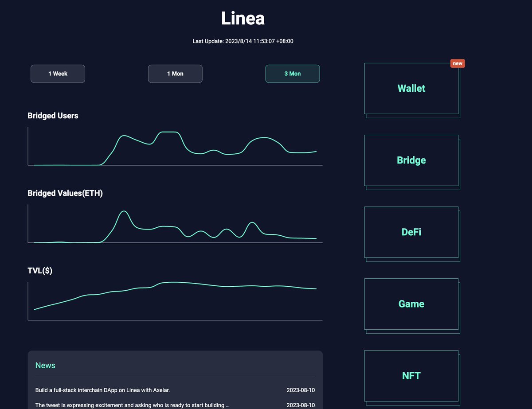
Task: Open news item about Axelar interchain DApp
Action: (x=102, y=390)
